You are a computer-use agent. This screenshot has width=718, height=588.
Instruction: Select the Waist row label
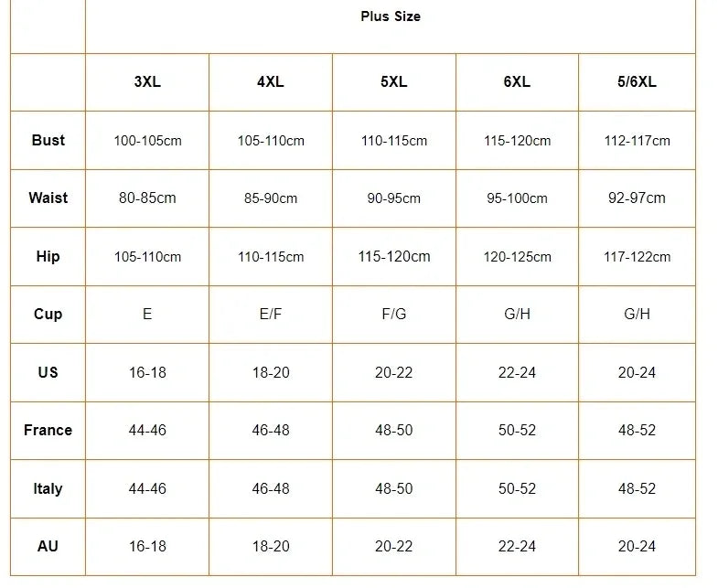click(x=48, y=198)
